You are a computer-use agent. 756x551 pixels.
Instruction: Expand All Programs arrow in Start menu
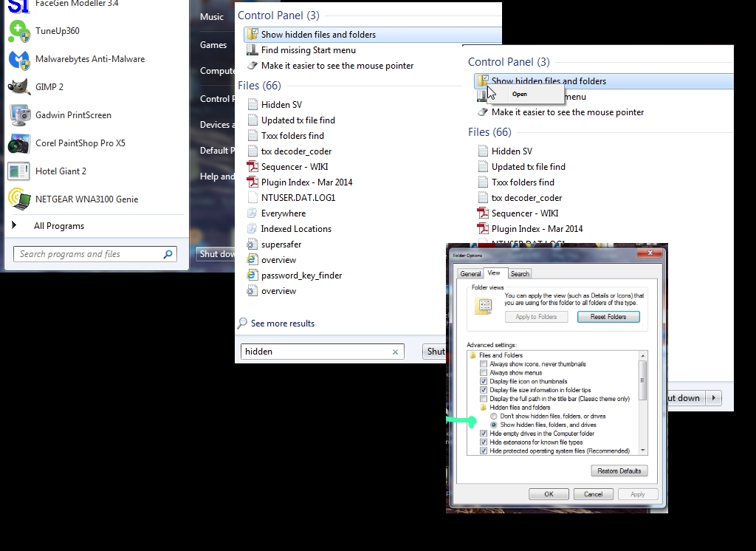coord(14,225)
